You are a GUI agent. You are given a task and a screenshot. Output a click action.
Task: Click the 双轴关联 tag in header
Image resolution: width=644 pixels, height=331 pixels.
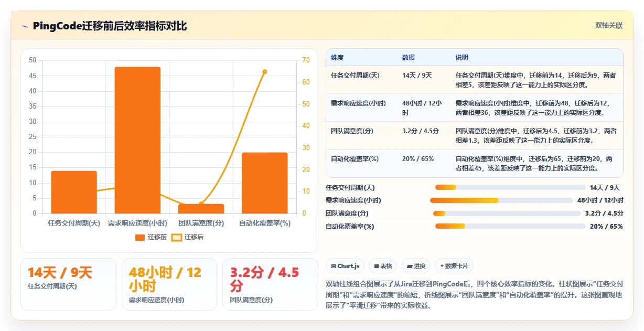(608, 26)
